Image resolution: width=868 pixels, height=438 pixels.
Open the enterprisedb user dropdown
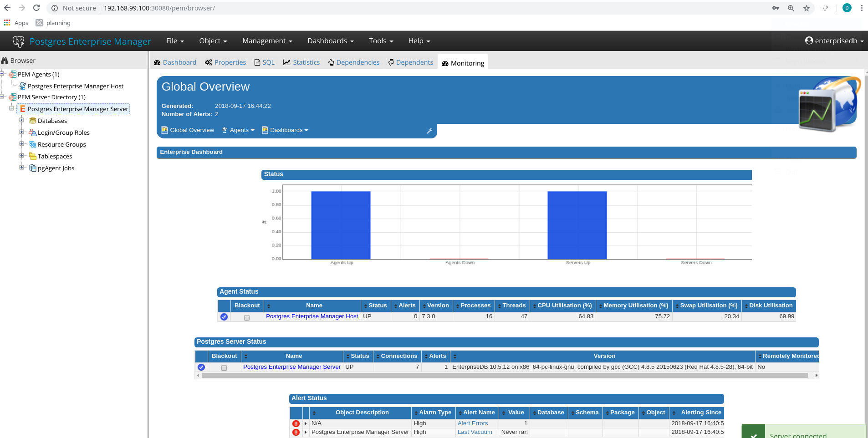tap(834, 41)
